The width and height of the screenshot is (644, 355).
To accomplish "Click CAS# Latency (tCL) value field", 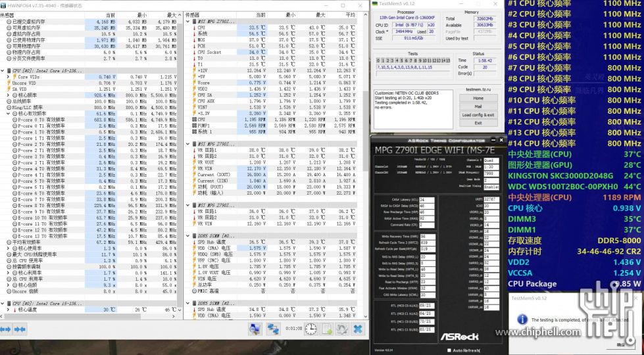I will (x=427, y=200).
